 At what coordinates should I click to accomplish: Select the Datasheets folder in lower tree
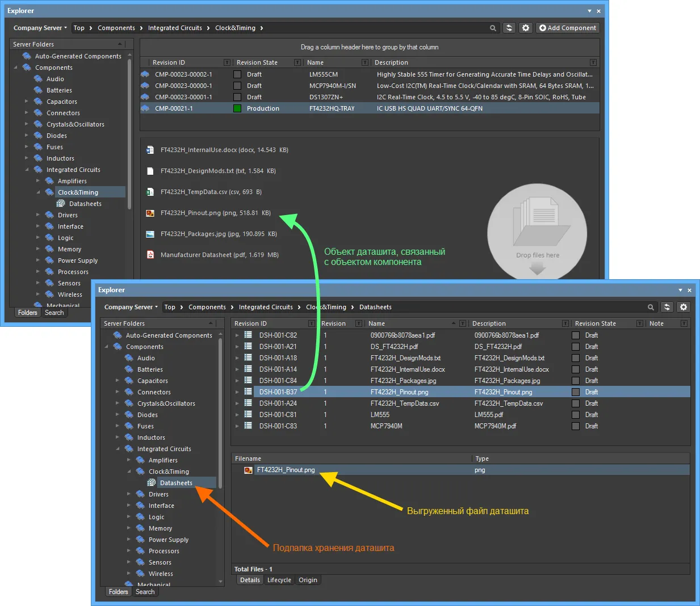point(176,483)
